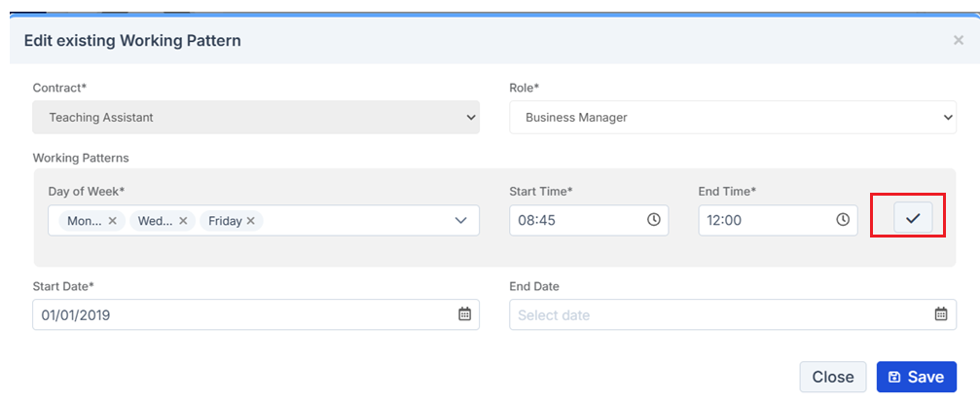The height and width of the screenshot is (402, 980).
Task: Confirm the working pattern with the checkmark button
Action: (x=912, y=219)
